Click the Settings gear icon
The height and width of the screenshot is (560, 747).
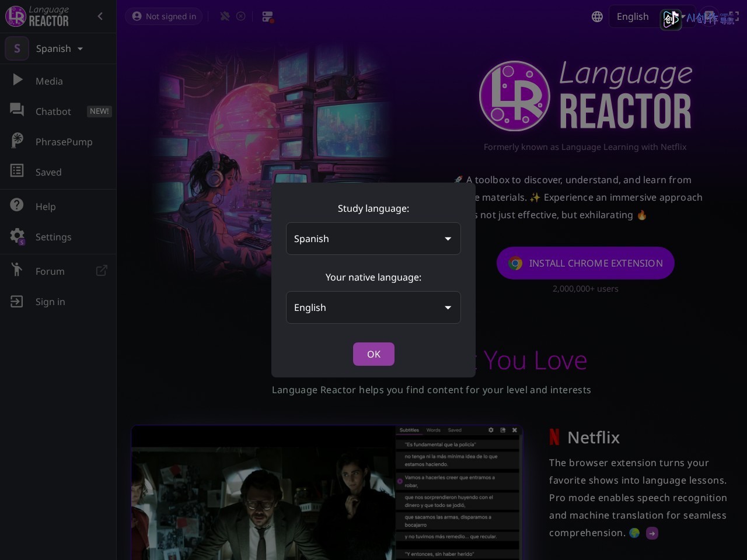click(18, 236)
